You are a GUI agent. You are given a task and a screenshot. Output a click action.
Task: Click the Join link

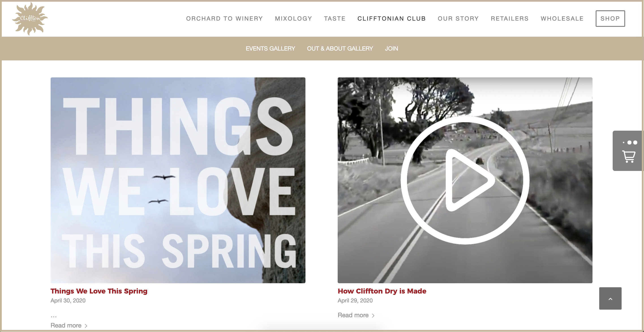click(x=391, y=49)
